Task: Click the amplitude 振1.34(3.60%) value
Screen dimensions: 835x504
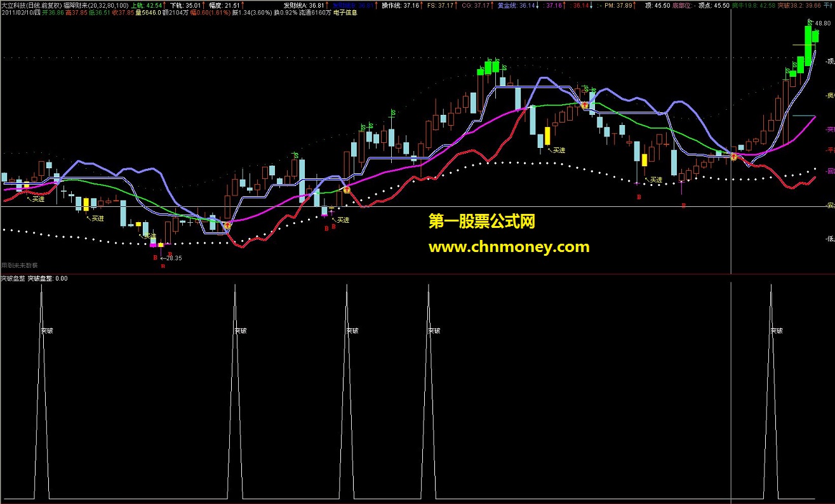Action: pyautogui.click(x=252, y=13)
